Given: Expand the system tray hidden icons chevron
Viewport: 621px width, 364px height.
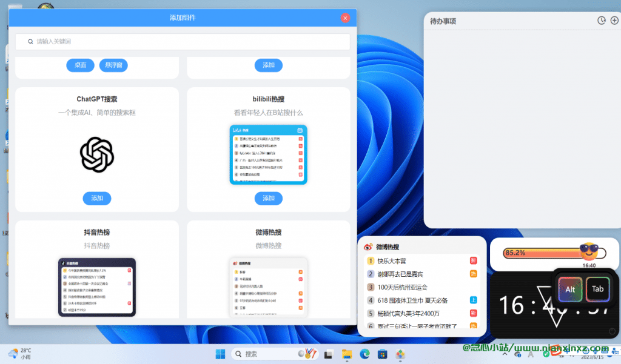Looking at the screenshot, I should [505, 354].
